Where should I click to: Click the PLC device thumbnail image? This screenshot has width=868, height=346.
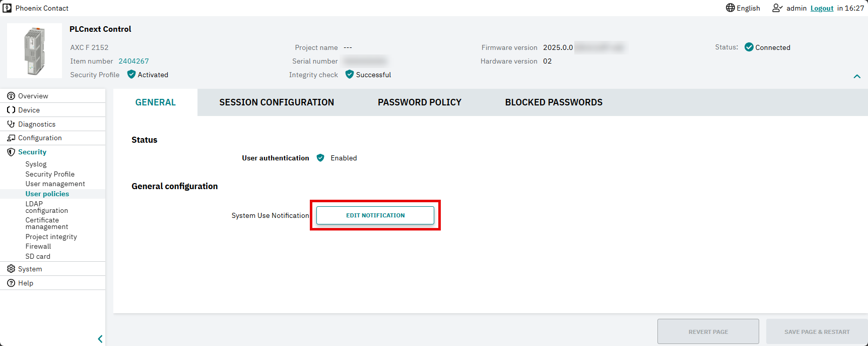point(34,51)
